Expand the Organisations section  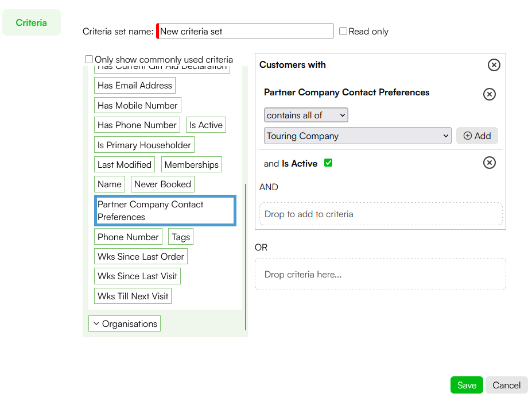tap(125, 323)
